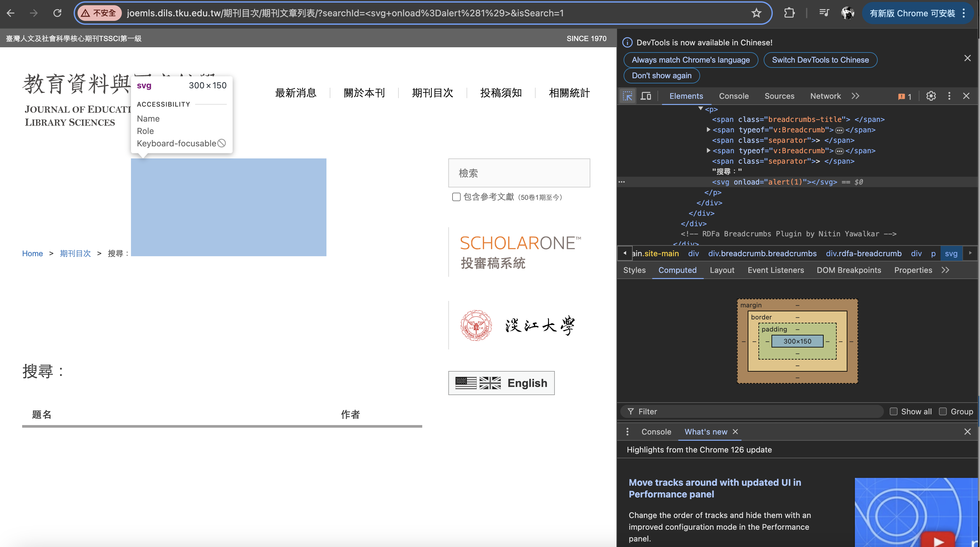This screenshot has width=980, height=547.
Task: Switch site language via English button
Action: coord(501,383)
